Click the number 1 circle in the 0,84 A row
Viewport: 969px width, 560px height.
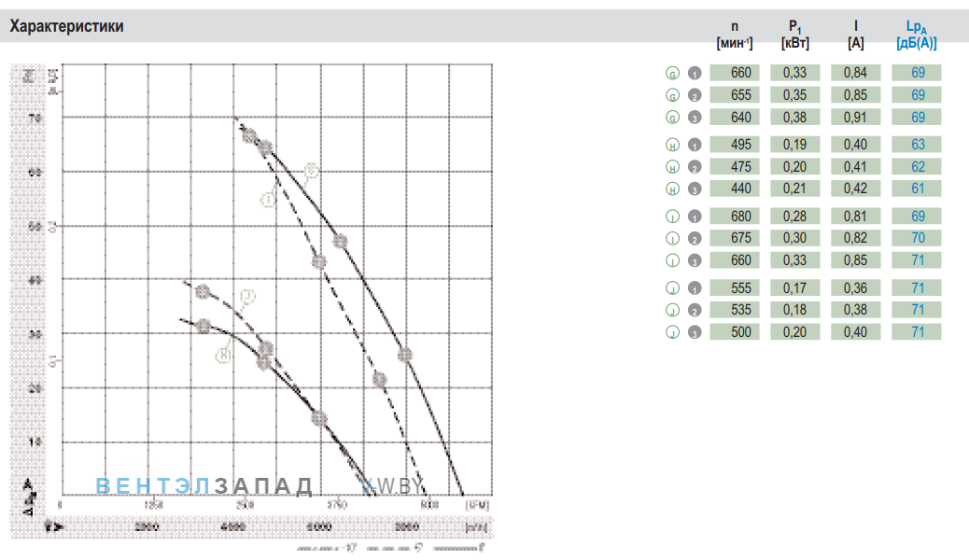coord(695,73)
